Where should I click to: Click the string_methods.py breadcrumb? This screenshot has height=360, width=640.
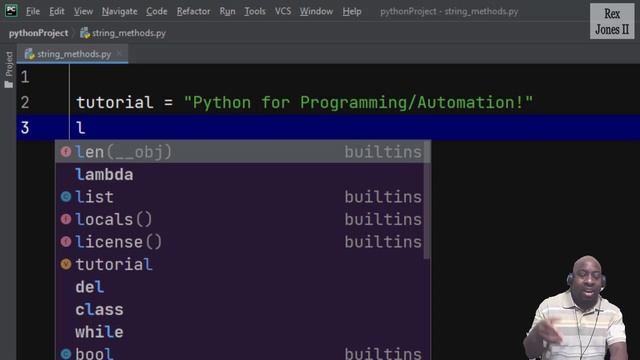[x=129, y=33]
